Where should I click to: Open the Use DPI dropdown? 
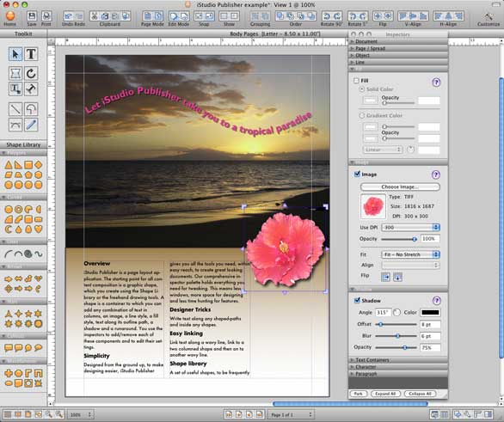pos(410,227)
